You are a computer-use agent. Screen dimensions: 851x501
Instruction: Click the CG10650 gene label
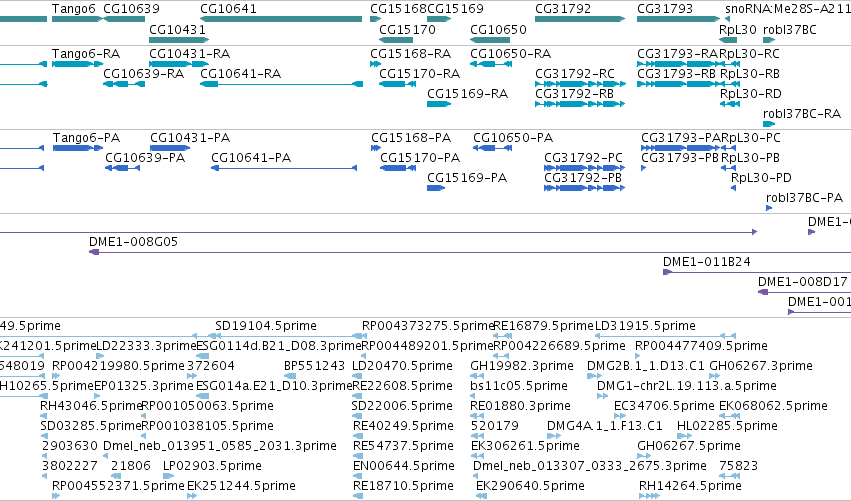coord(498,29)
